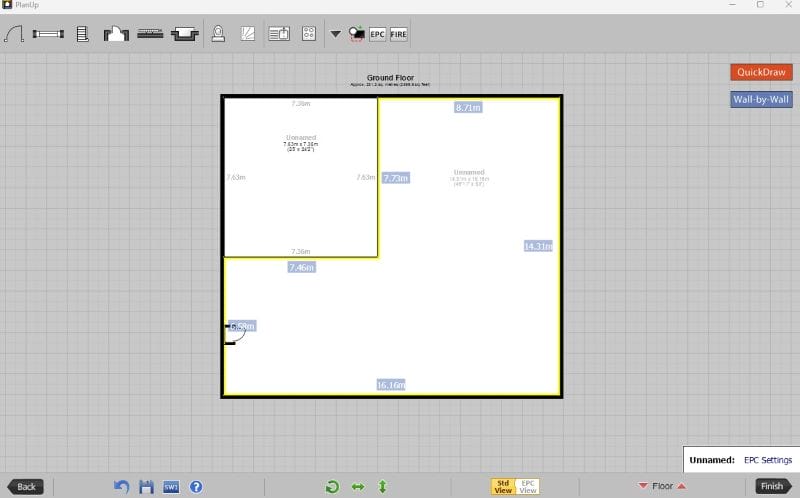Screen dimensions: 800x498
Task: Flip the plan horizontally
Action: (358, 487)
